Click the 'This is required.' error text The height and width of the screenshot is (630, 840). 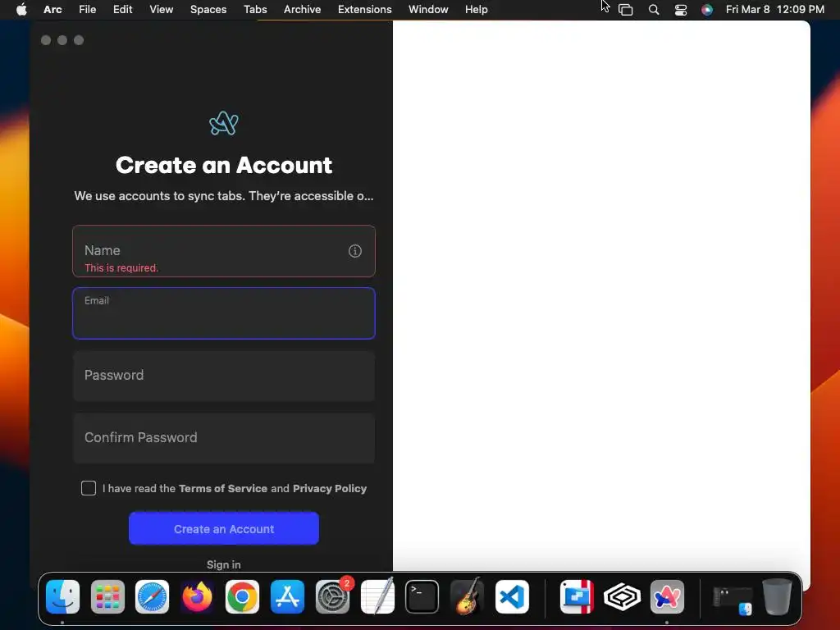point(121,268)
